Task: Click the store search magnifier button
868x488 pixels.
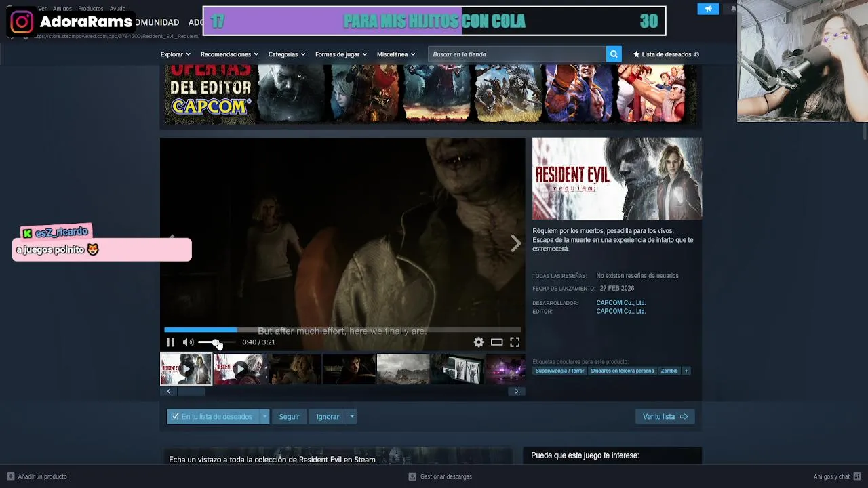Action: coord(614,54)
